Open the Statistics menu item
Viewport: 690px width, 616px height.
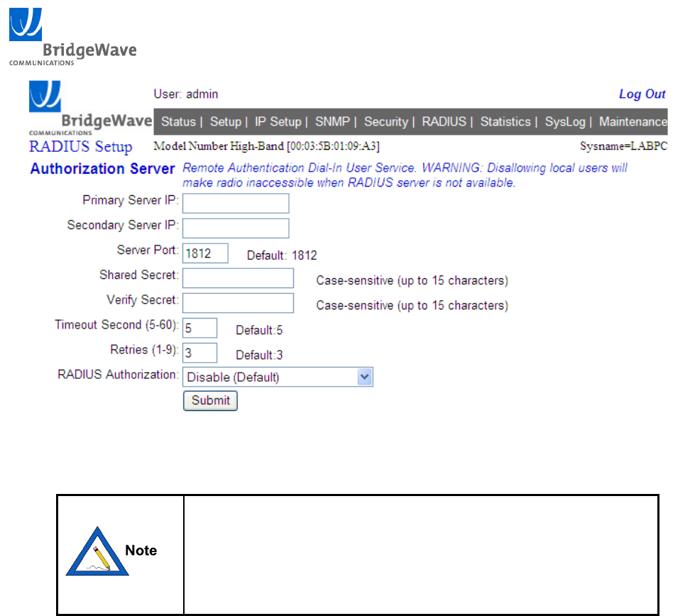click(x=505, y=121)
